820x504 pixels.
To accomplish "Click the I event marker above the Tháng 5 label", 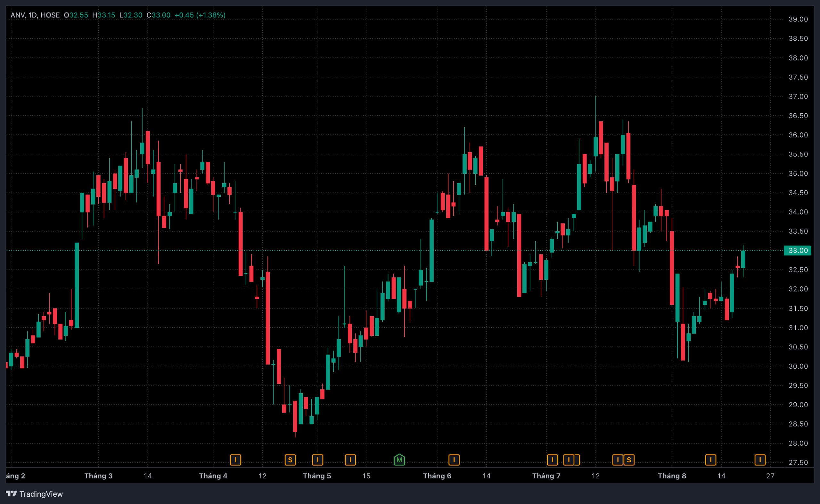I will pos(318,460).
